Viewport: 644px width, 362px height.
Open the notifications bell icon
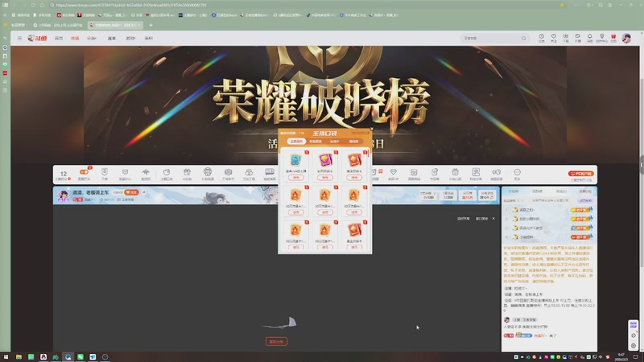click(590, 38)
